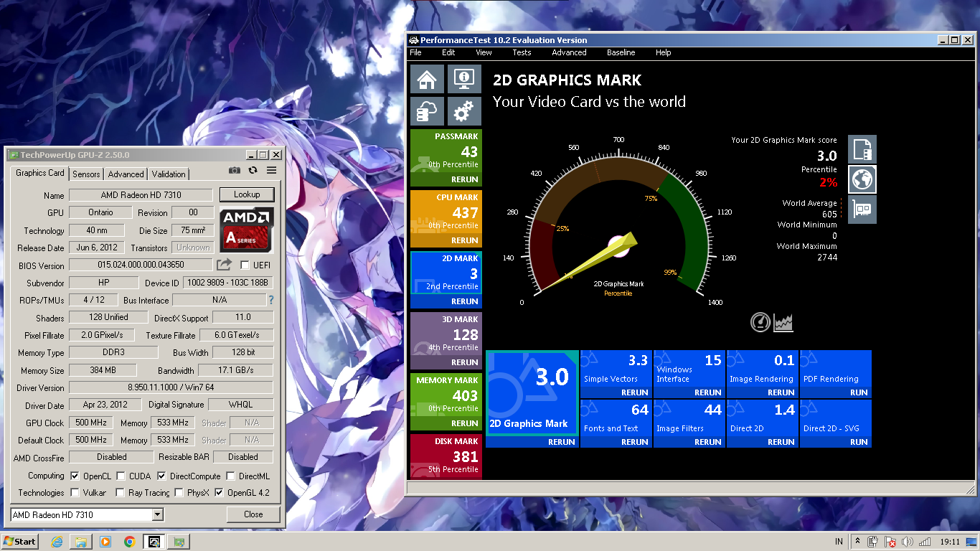Rerun the Image Filters test

708,442
